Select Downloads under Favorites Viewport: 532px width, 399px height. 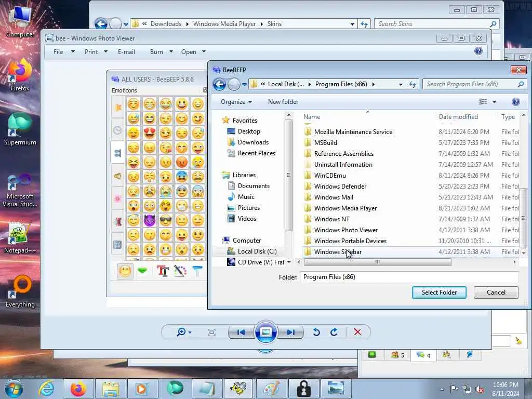click(253, 142)
